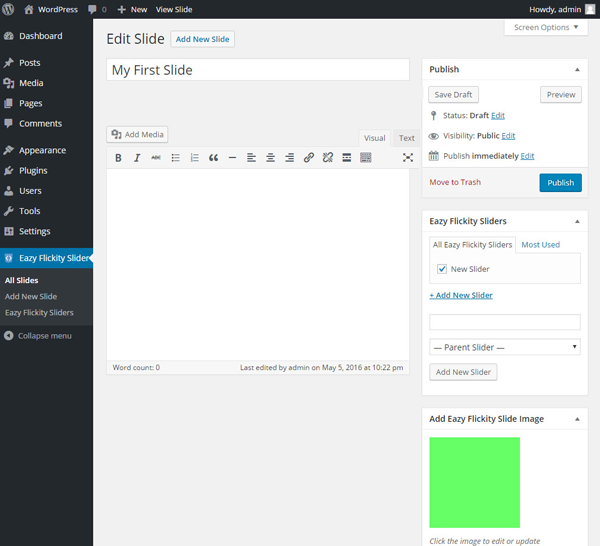Viewport: 600px width, 546px height.
Task: Expand Screen Options dropdown
Action: [x=546, y=28]
